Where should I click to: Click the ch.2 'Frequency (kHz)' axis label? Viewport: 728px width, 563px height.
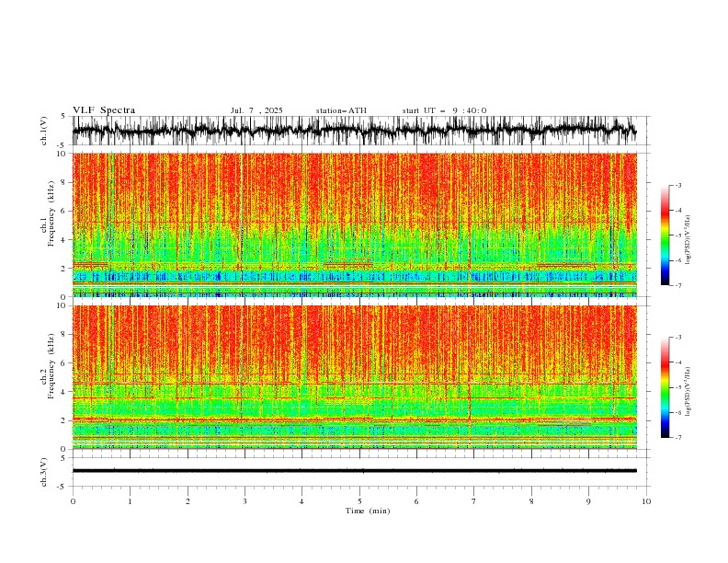coord(51,366)
